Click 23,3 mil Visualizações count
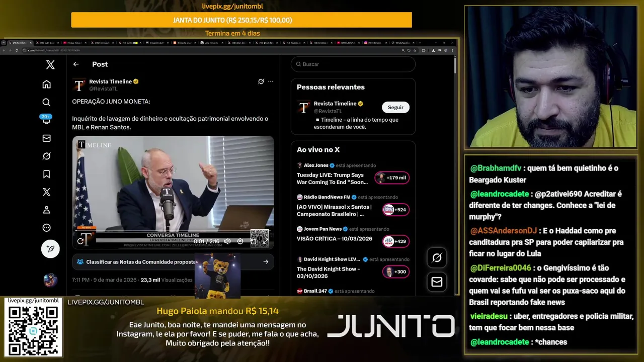This screenshot has height=362, width=644. [167, 280]
